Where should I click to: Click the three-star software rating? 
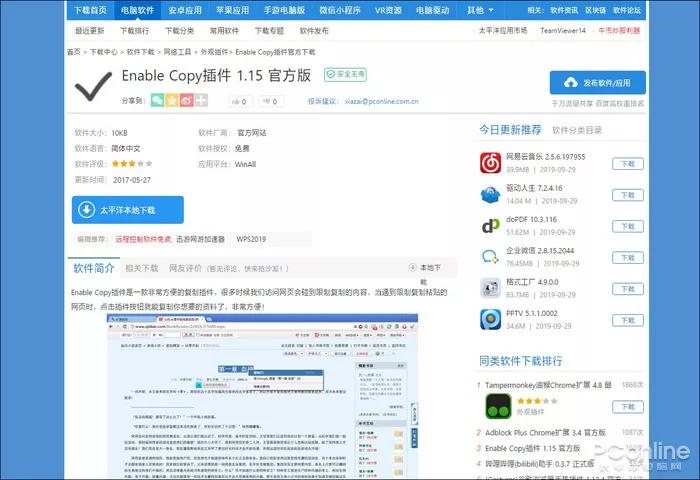pos(132,164)
